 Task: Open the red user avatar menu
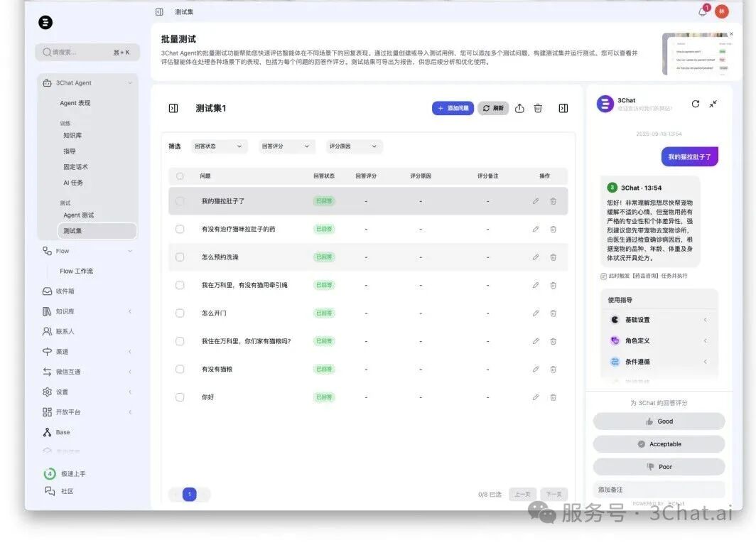(x=722, y=11)
